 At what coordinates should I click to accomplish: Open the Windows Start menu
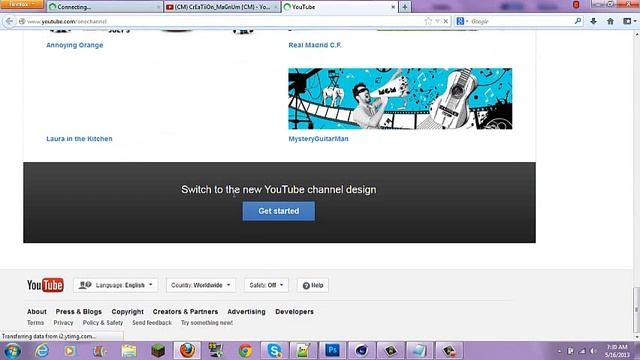pos(12,351)
